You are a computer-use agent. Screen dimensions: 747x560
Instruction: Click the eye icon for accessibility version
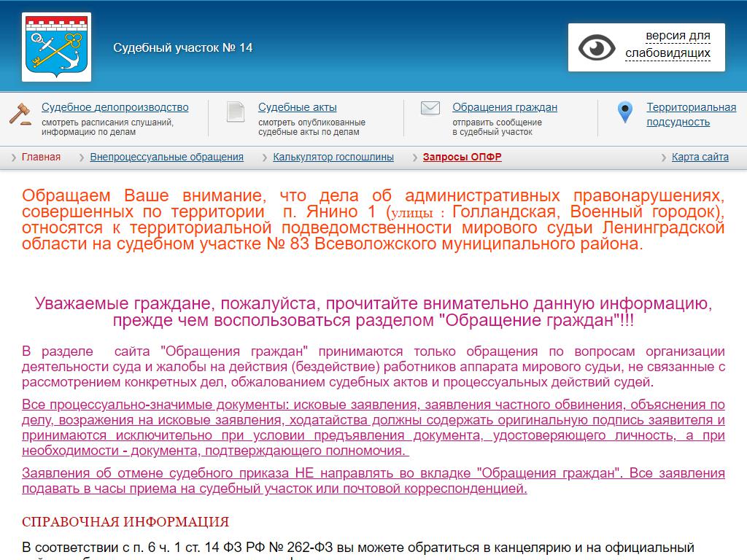(x=597, y=47)
